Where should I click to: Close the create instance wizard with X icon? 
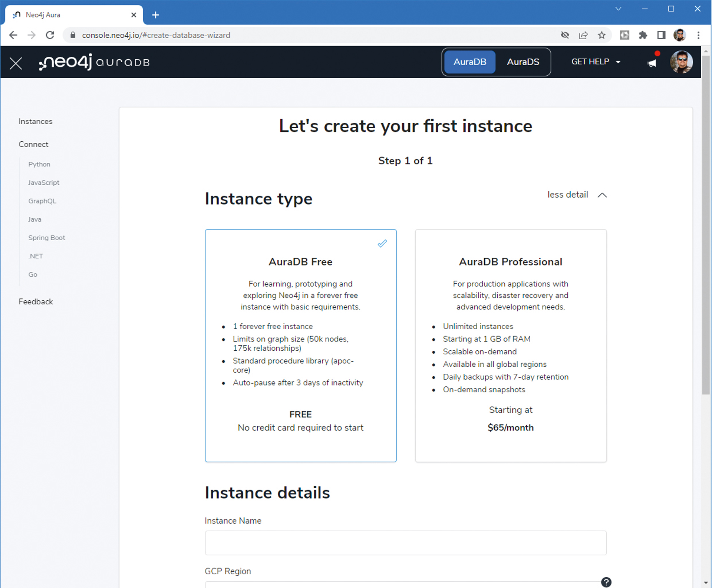16,63
